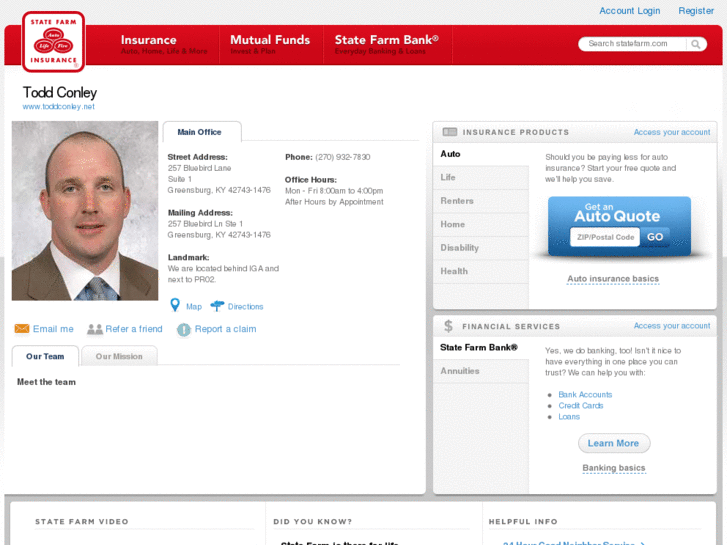This screenshot has height=545, width=727.
Task: Open the Bank Accounts link
Action: point(585,395)
